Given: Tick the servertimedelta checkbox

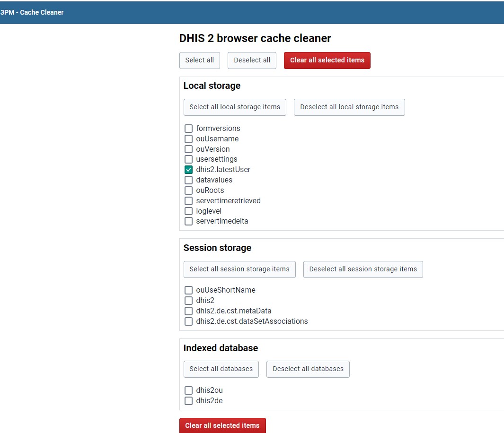Looking at the screenshot, I should [189, 221].
